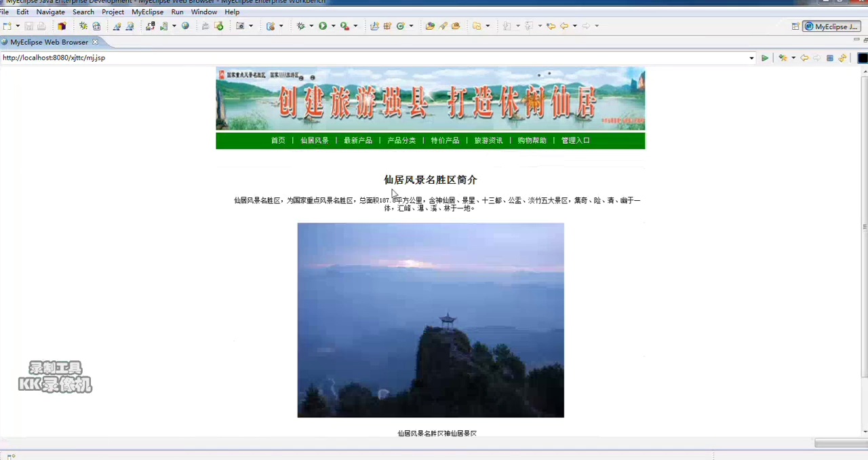
Task: Click the 管理入口 navigation link
Action: click(575, 141)
